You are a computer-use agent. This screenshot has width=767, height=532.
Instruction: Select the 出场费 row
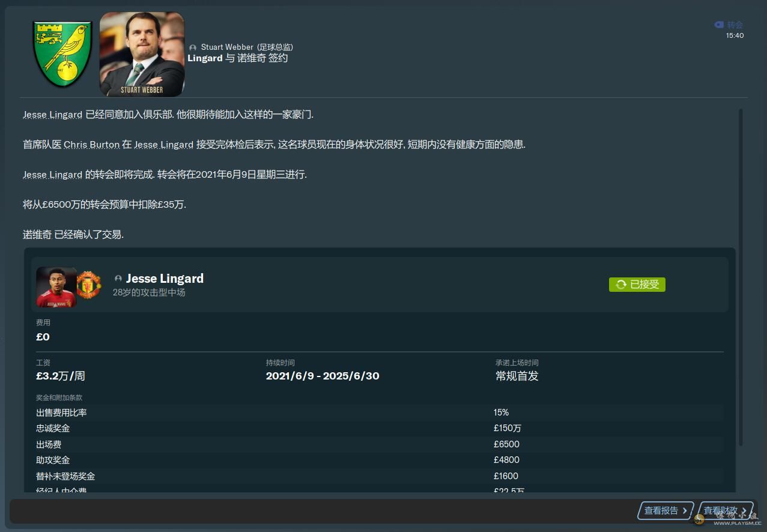click(380, 444)
